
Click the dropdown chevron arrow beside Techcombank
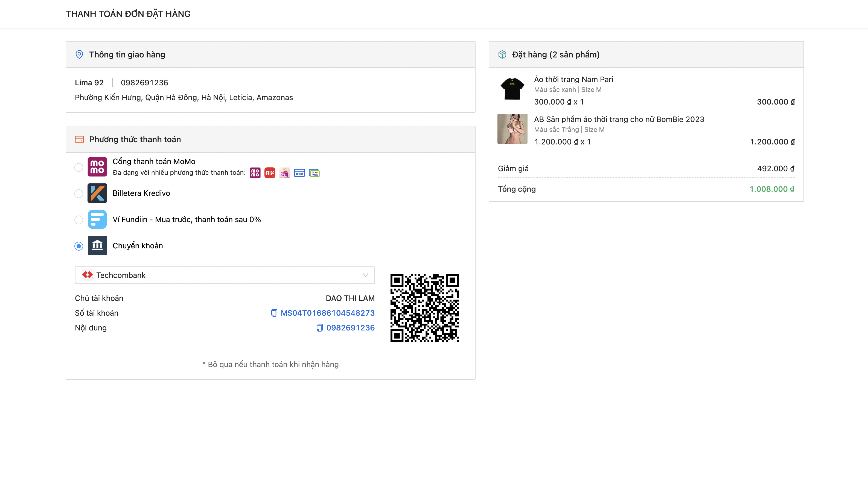[x=365, y=275]
